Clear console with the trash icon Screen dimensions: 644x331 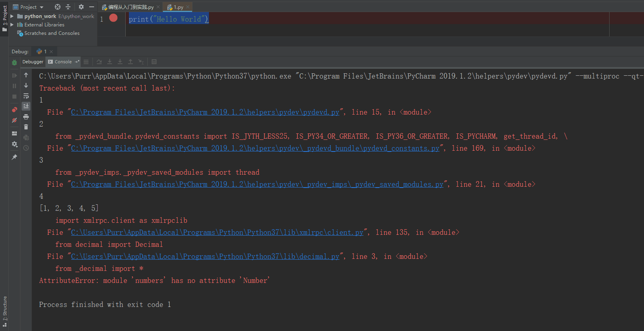[x=26, y=127]
